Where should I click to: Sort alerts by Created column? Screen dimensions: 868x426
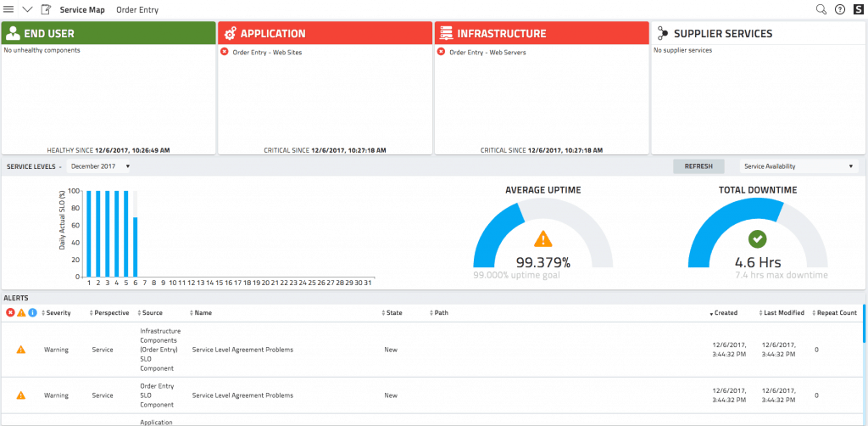[724, 313]
